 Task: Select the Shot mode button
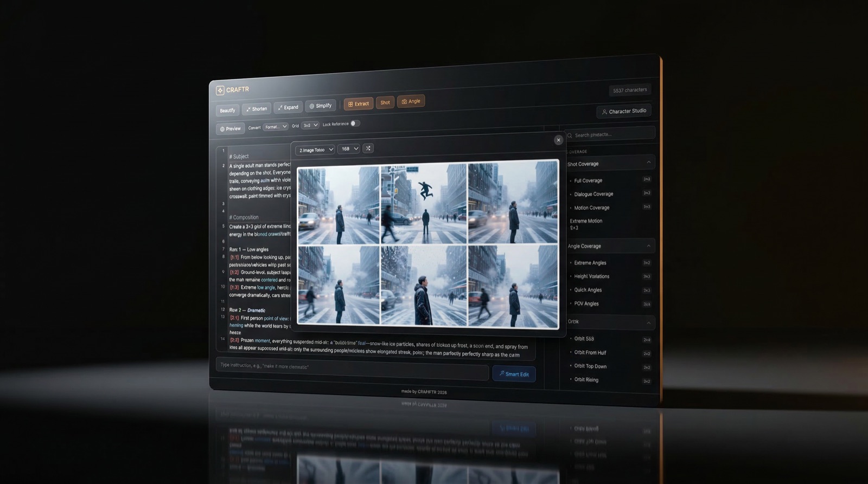[385, 102]
